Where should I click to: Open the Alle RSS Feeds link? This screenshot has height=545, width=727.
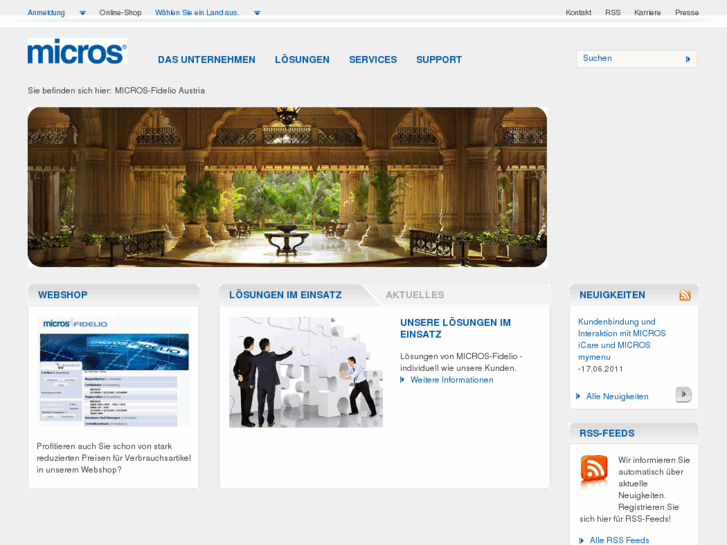point(619,540)
